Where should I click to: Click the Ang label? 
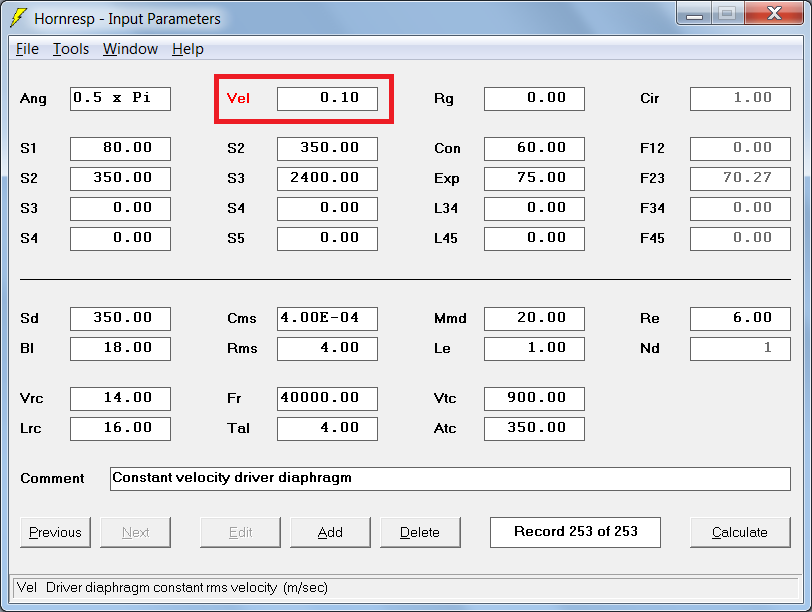[33, 99]
